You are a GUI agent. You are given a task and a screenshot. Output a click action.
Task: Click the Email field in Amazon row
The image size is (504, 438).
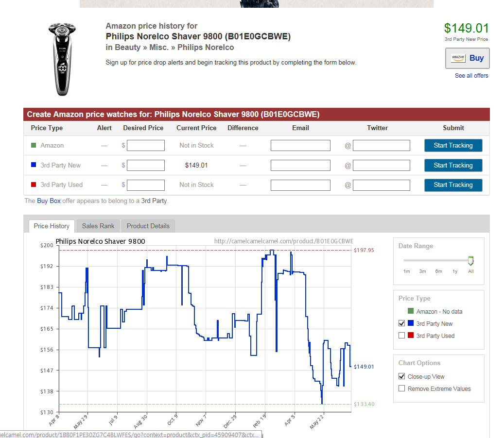click(300, 146)
